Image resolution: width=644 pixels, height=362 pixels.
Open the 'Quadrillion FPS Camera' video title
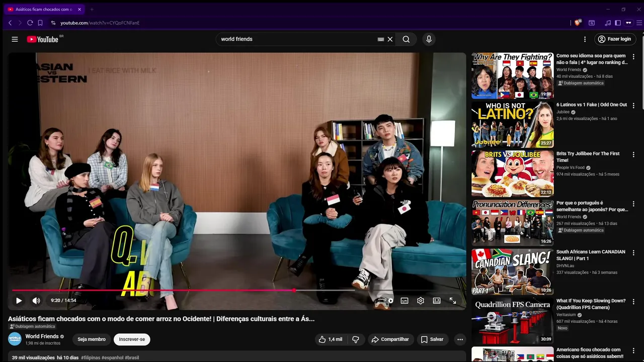click(591, 304)
